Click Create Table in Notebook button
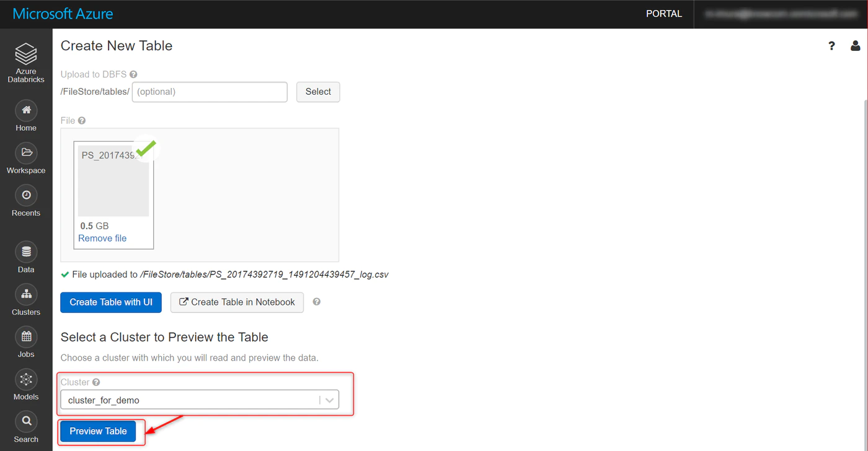Image resolution: width=868 pixels, height=451 pixels. [x=237, y=302]
